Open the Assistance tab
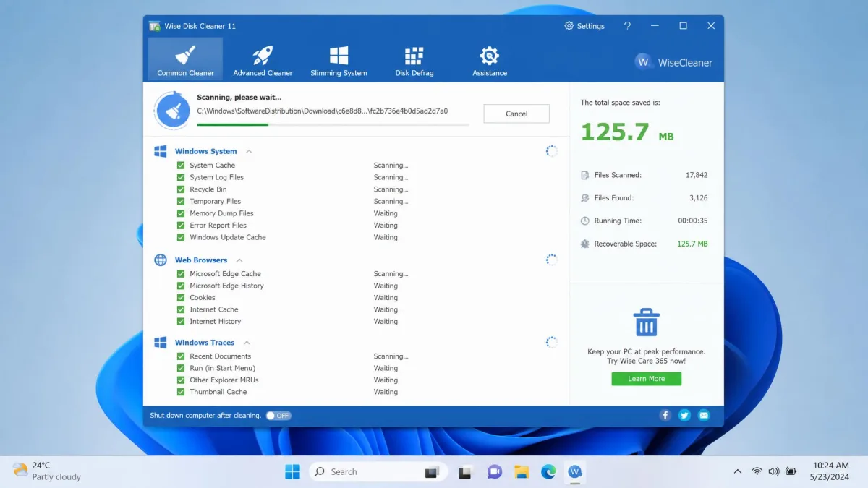 point(490,59)
